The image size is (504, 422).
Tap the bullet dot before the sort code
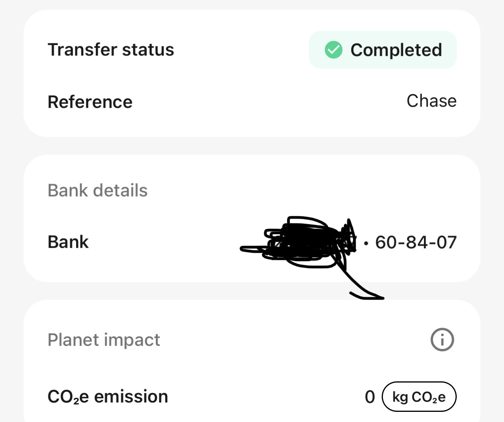pos(366,243)
